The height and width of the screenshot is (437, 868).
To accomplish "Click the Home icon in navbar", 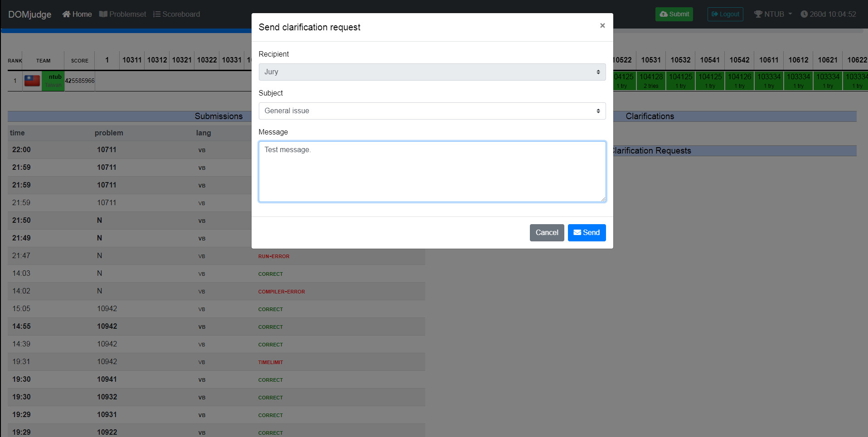I will click(66, 14).
